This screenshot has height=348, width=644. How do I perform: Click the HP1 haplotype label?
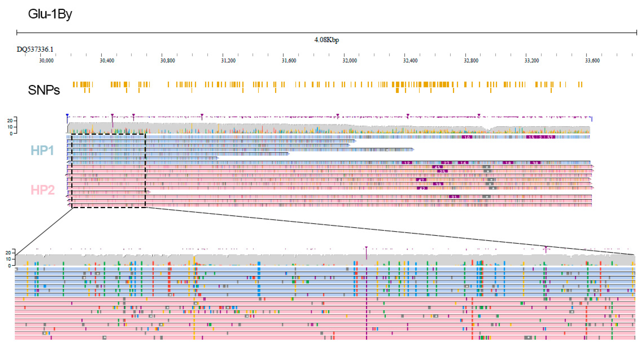pyautogui.click(x=42, y=151)
